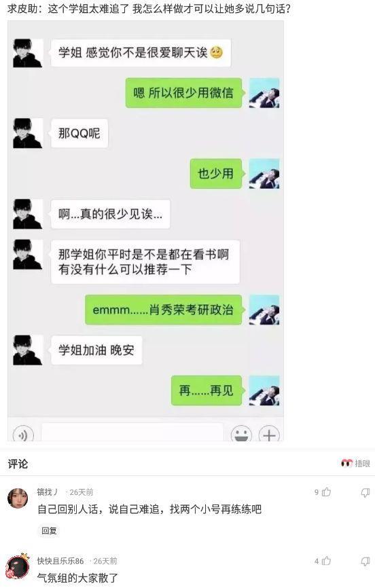
Task: Dislike the first comment by 锦找
Action: (365, 492)
